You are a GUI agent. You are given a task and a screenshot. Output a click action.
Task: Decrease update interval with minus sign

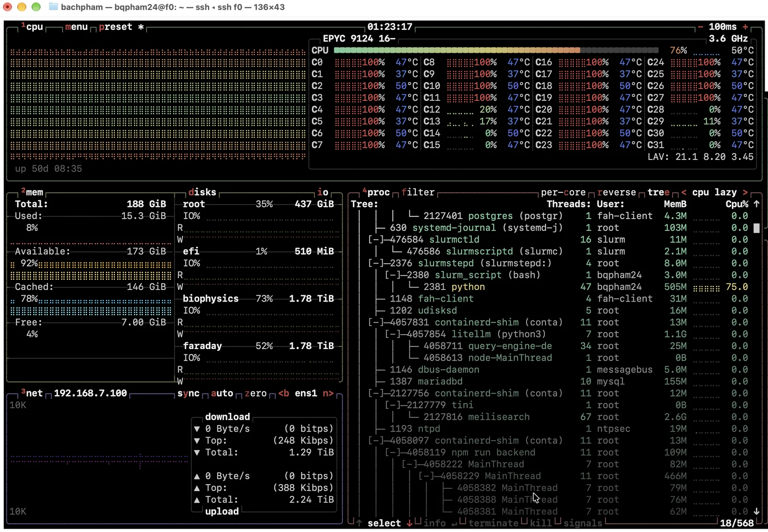pyautogui.click(x=701, y=27)
